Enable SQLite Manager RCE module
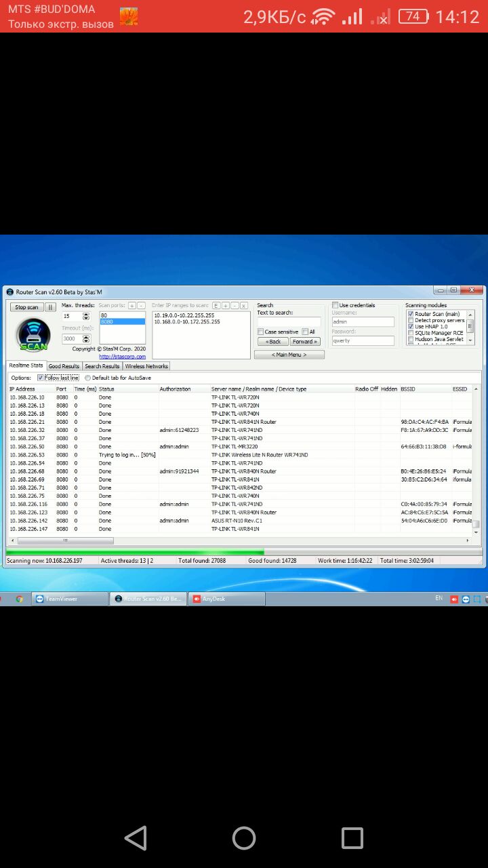 (x=411, y=333)
